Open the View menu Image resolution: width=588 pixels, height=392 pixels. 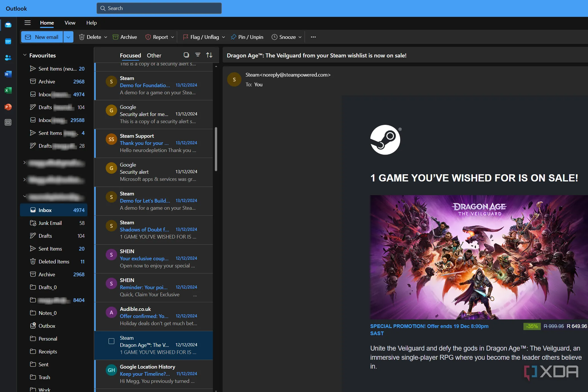point(70,23)
